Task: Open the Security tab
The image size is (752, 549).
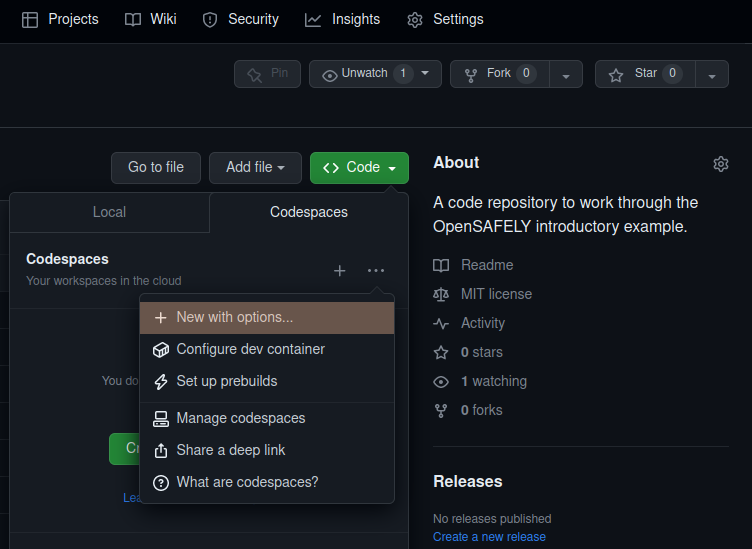Action: 241,19
